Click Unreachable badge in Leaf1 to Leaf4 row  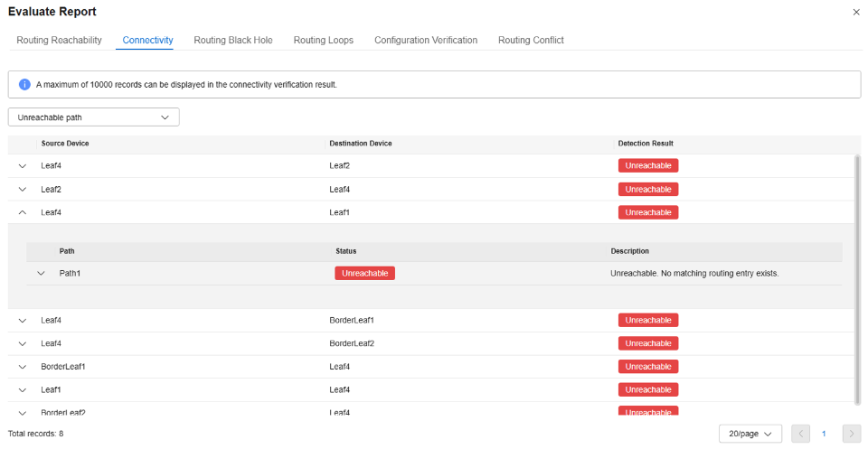[648, 390]
